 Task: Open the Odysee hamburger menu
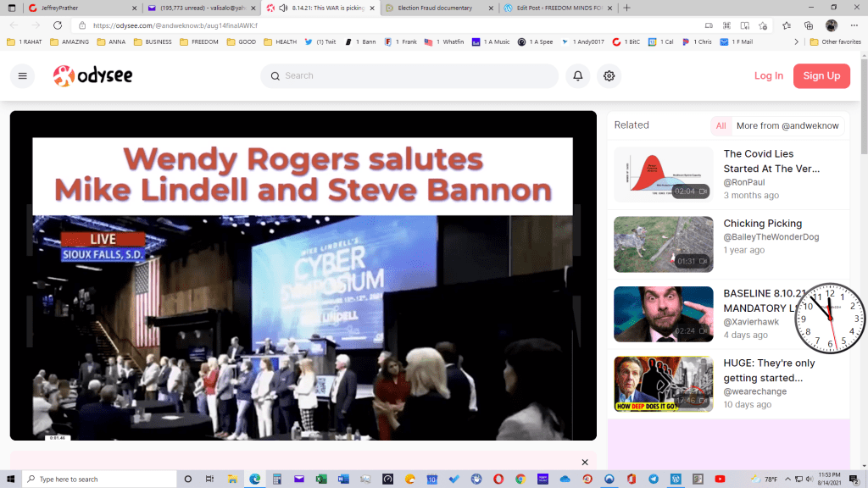(22, 76)
